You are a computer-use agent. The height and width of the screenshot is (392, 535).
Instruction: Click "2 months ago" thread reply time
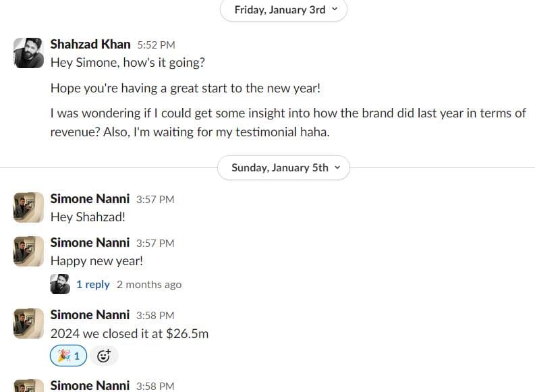(149, 285)
